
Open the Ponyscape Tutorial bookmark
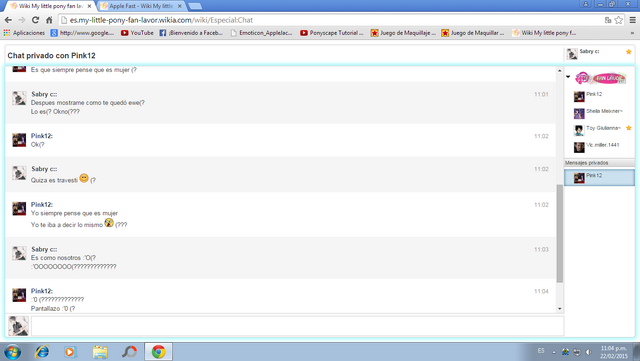point(331,33)
